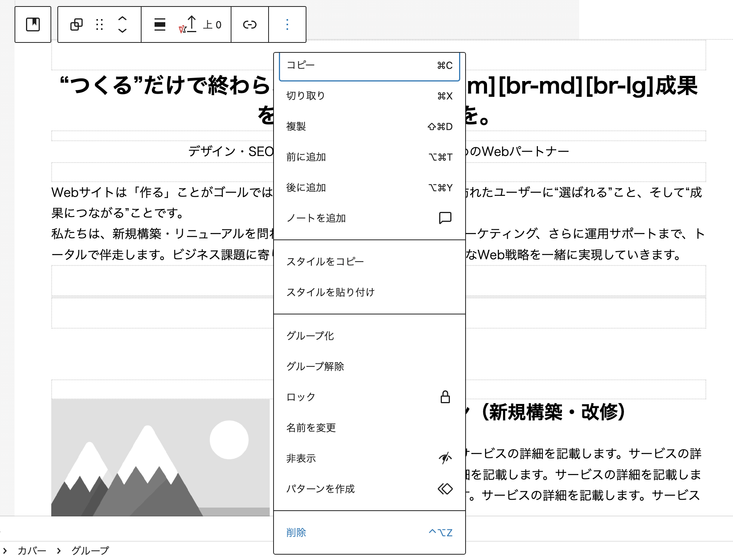Move block up with the up chevron
Viewport: 733px width, 560px height.
tap(122, 18)
